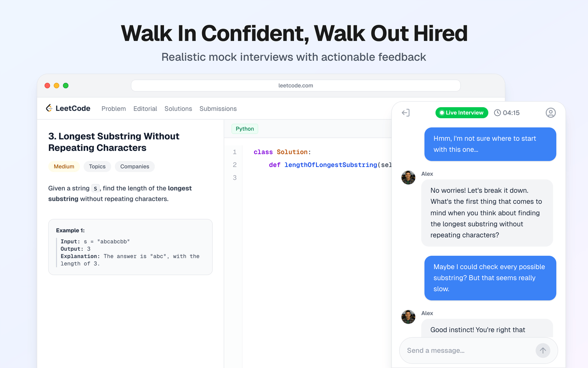Click the leetcode.com browser address bar
This screenshot has height=368, width=588.
click(295, 85)
